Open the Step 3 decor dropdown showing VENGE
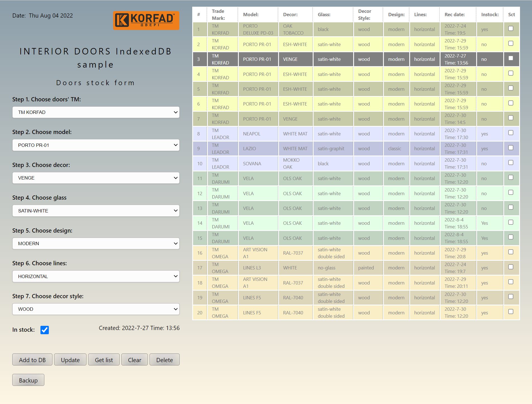Screen dimensions: 532x404 coord(96,178)
